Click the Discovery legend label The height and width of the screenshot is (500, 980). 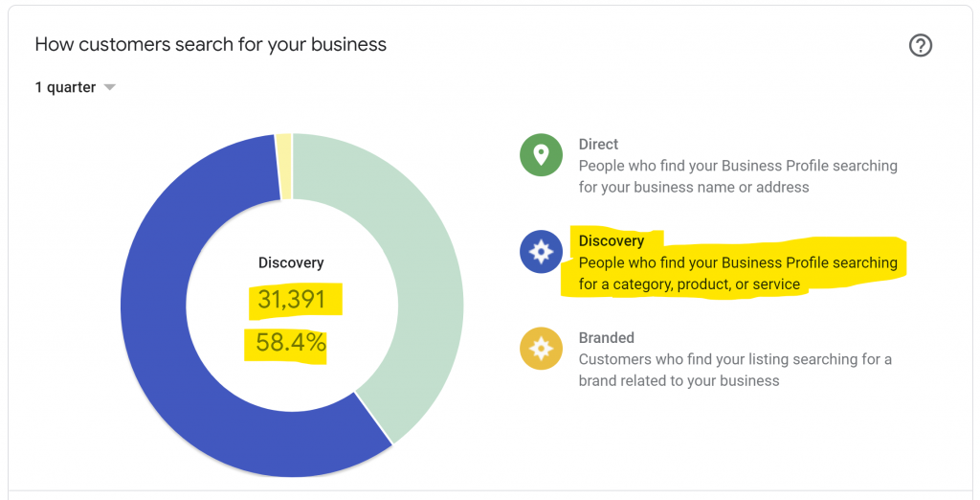click(611, 241)
